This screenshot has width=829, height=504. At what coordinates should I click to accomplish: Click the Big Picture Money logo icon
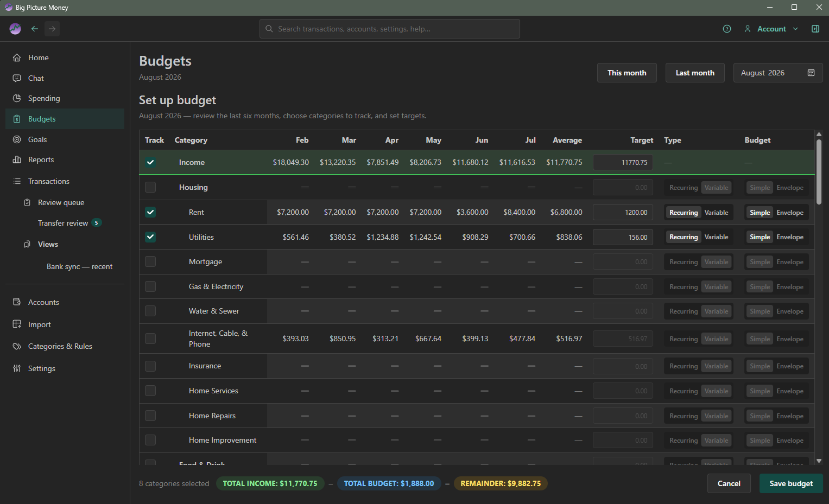click(x=15, y=29)
